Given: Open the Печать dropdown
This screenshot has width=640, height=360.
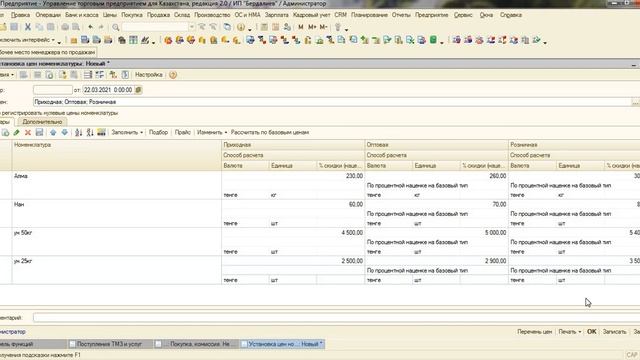Looking at the screenshot, I should pos(569,332).
